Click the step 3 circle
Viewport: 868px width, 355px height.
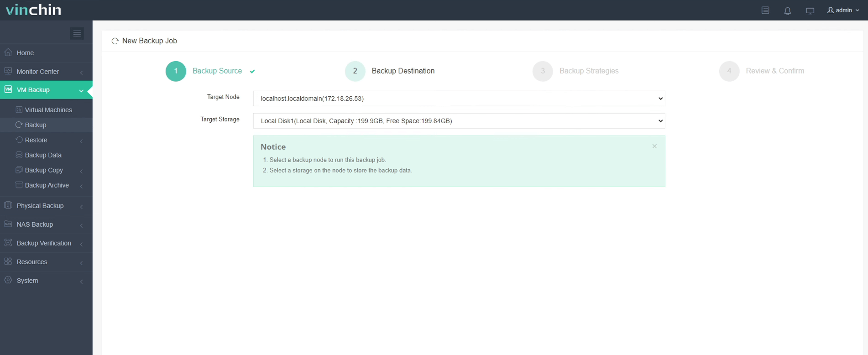coord(543,71)
